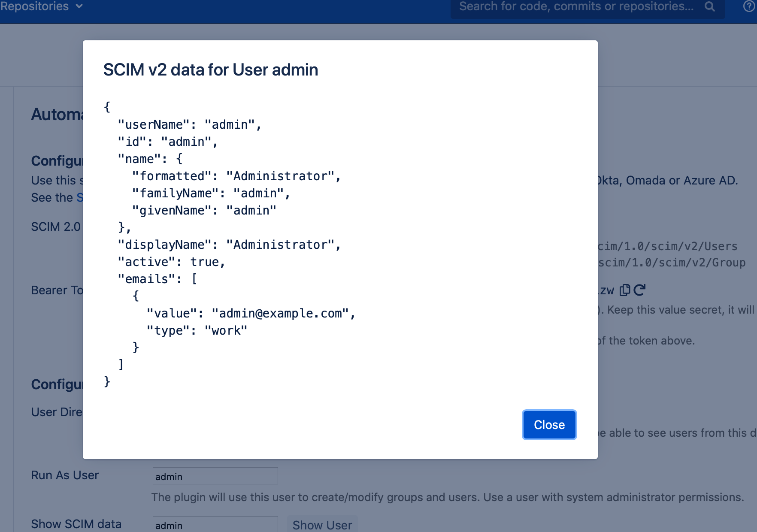The width and height of the screenshot is (757, 532).
Task: Click the SCIM v2 Users endpoint URL
Action: point(668,246)
